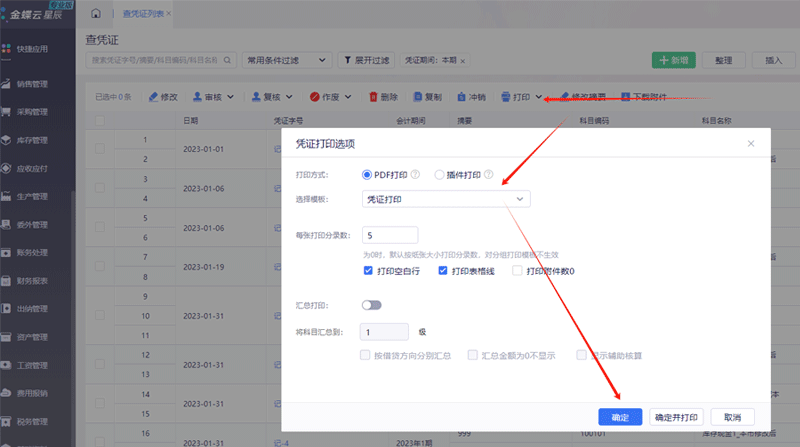Open 委外管理 in the sidebar

tap(32, 225)
